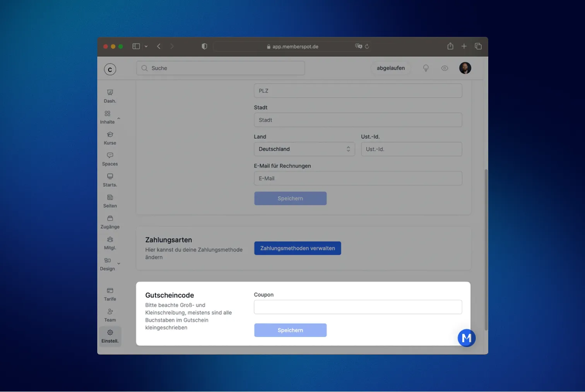Click the Gutscheincode heading
The image size is (585, 392).
click(169, 295)
